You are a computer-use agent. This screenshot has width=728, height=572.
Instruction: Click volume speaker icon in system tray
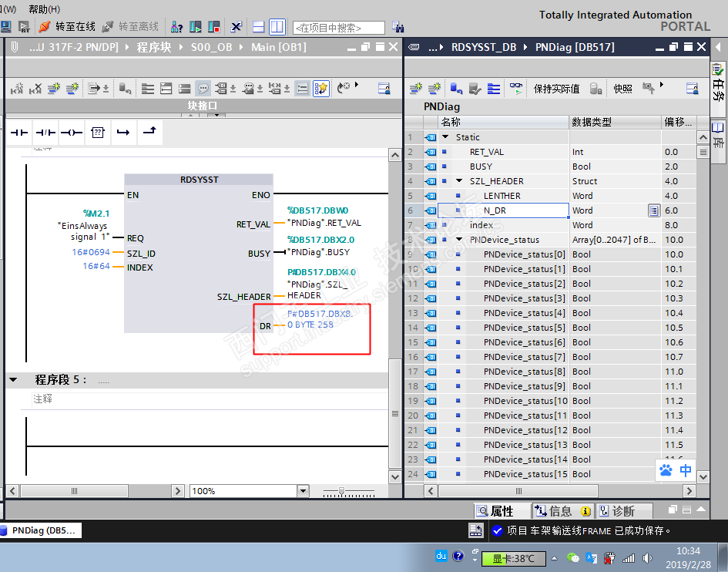pos(647,557)
